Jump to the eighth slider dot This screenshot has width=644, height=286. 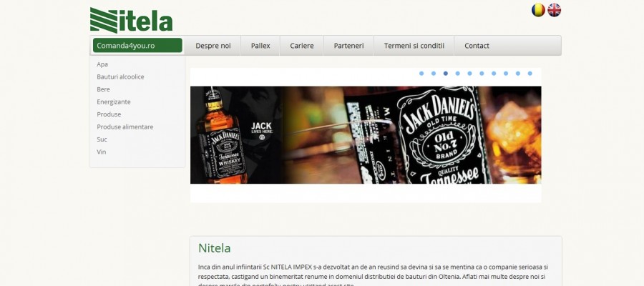tap(506, 74)
